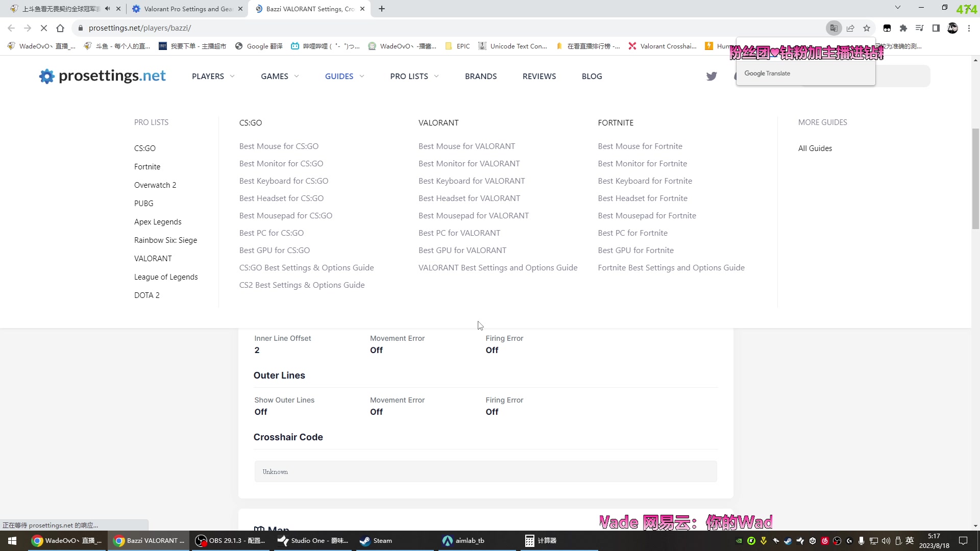Open a new browser tab
This screenshot has height=551, width=980.
(382, 9)
